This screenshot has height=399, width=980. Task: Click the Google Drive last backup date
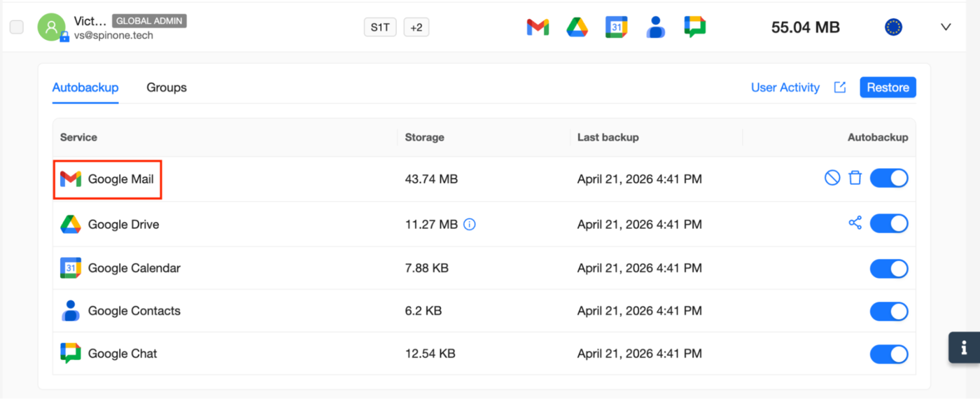639,225
